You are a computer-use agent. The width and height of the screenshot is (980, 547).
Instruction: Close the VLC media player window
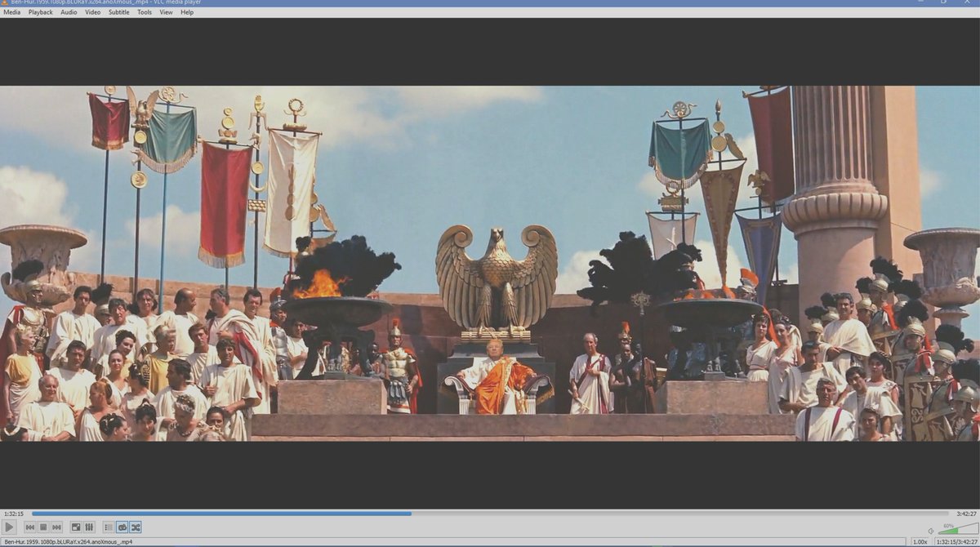[x=969, y=2]
